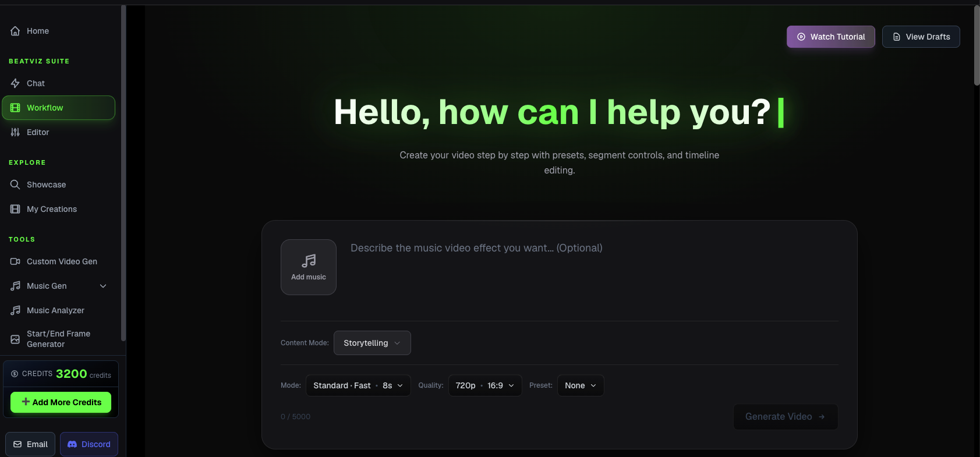Image resolution: width=980 pixels, height=457 pixels.
Task: Click the My Creations film icon
Action: (15, 209)
